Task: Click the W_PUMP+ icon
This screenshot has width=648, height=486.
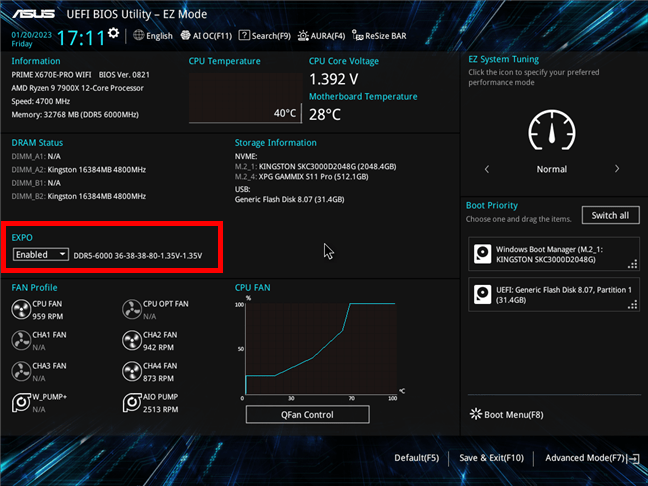Action: [x=21, y=403]
